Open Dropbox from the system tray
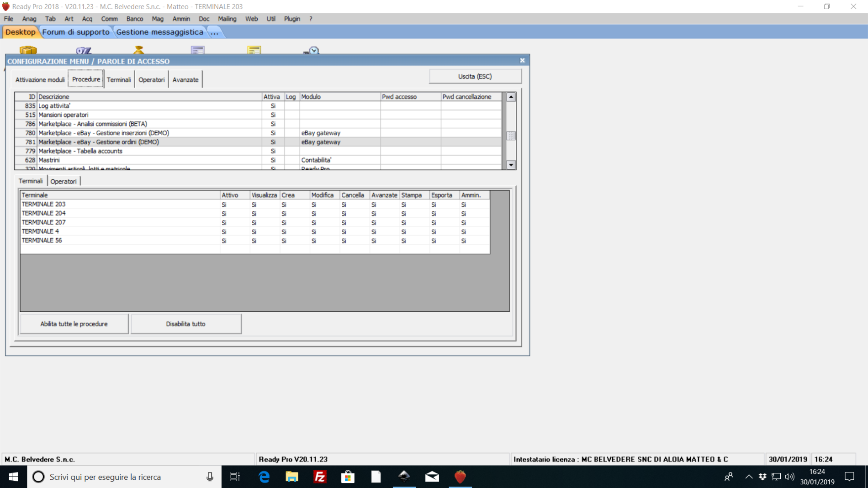Viewport: 868px width, 488px height. pyautogui.click(x=762, y=477)
